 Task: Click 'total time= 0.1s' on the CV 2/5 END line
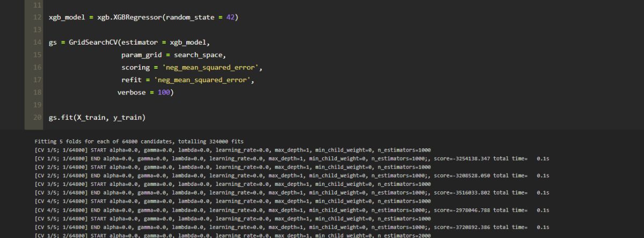[521, 175]
